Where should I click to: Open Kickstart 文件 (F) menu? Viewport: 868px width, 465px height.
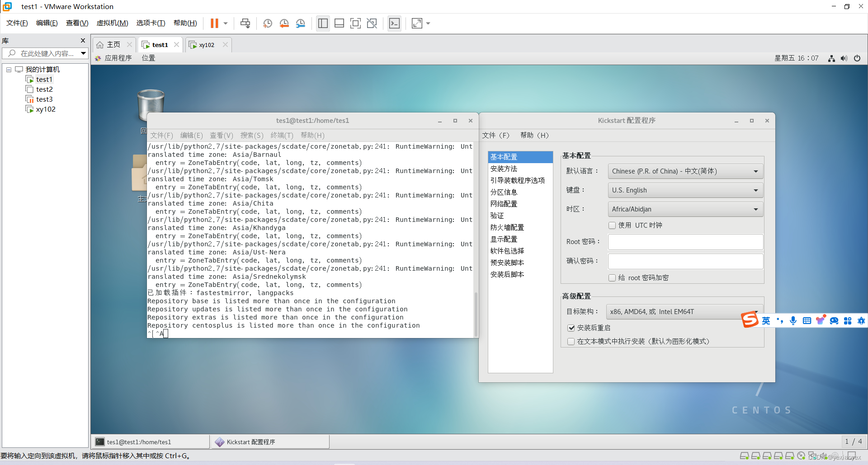click(x=495, y=135)
